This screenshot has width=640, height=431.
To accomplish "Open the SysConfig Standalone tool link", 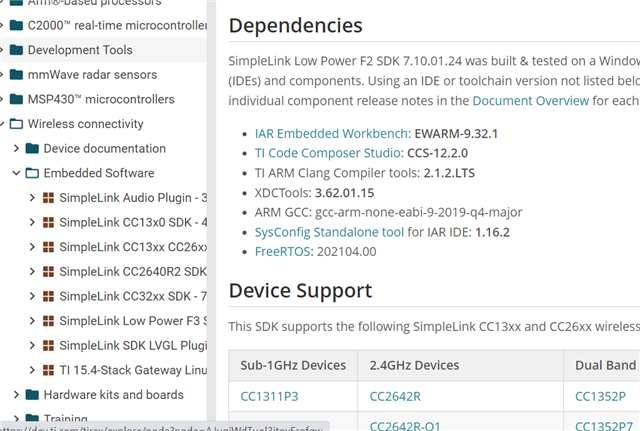I will coord(322,232).
